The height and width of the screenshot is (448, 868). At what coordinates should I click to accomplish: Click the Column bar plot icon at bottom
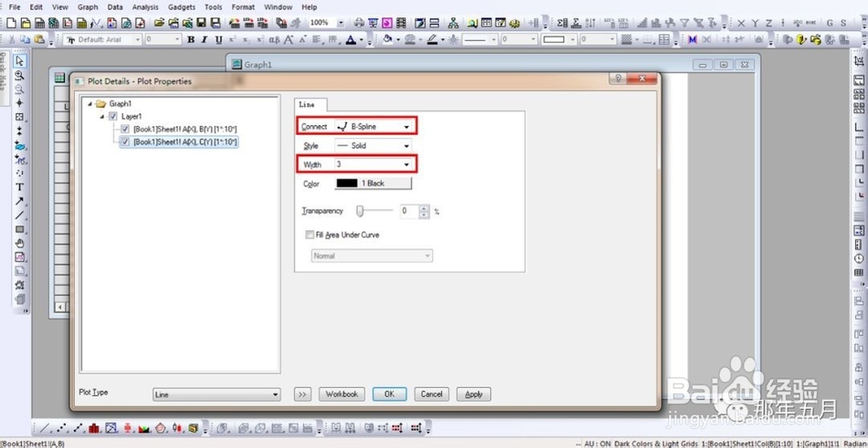[x=94, y=428]
